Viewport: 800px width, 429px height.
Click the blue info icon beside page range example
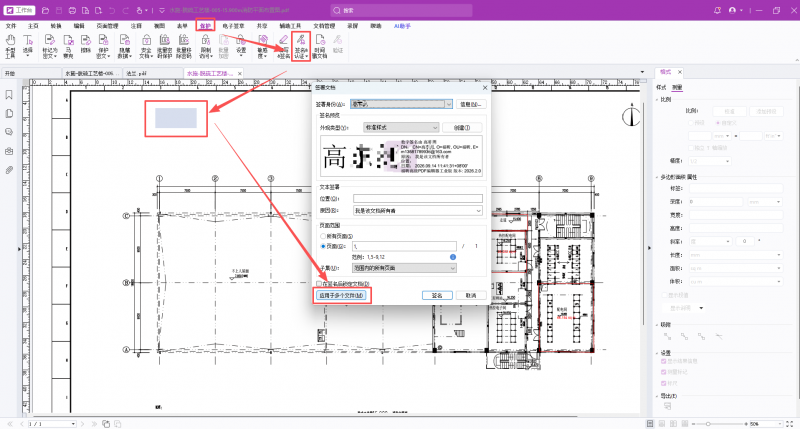tap(453, 257)
